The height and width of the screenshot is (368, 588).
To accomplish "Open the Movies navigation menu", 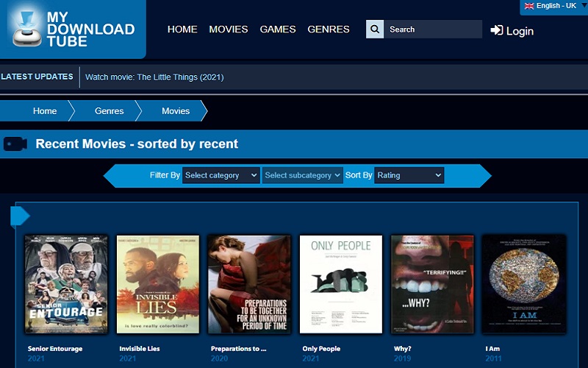I will coord(229,29).
